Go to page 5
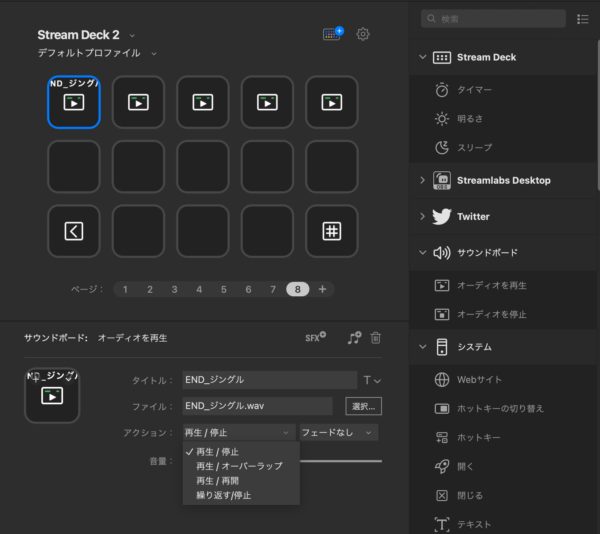600x534 pixels. (223, 289)
